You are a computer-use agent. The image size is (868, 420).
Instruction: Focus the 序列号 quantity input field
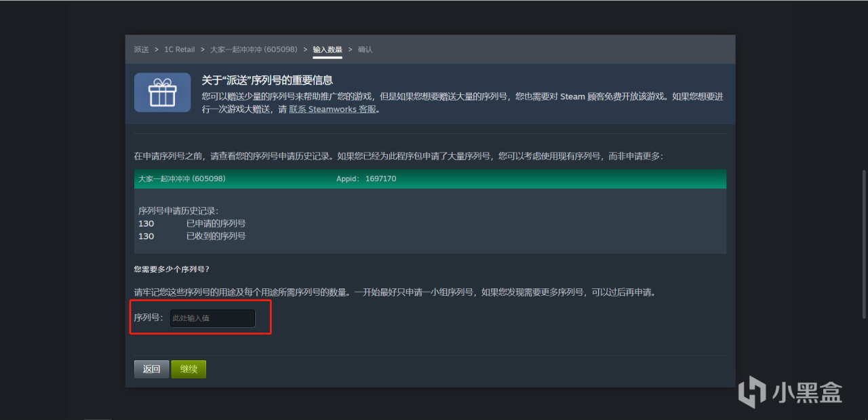tap(212, 318)
